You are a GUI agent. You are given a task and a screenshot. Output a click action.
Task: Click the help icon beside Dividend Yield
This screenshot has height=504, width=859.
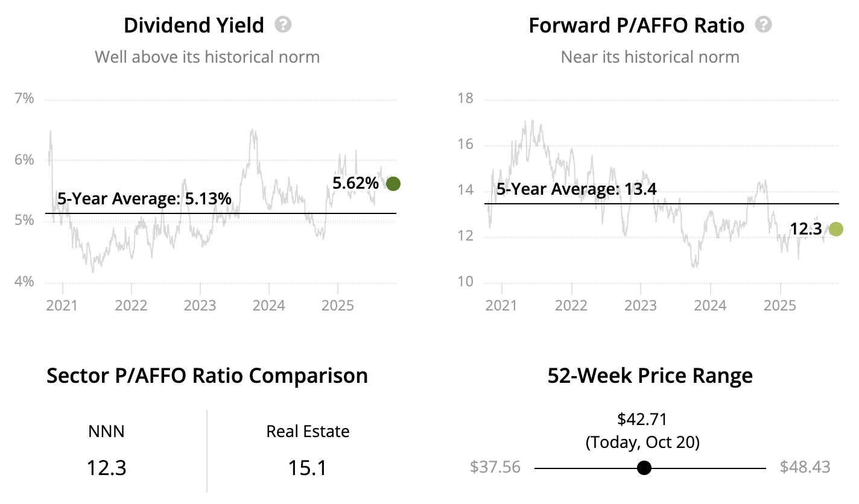coord(283,25)
